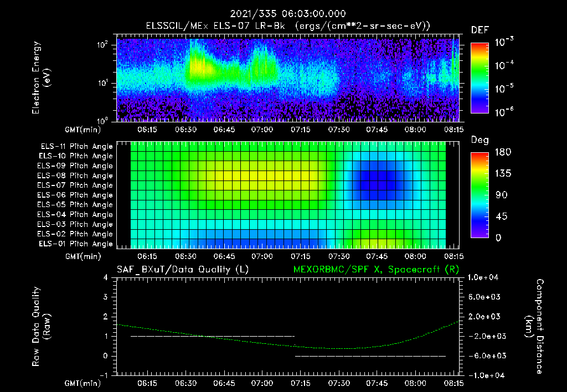Click the ELSSCIL/MEx ELS-07 LR-Bk panel title
Image resolution: width=567 pixels, height=392 pixels.
click(x=288, y=26)
